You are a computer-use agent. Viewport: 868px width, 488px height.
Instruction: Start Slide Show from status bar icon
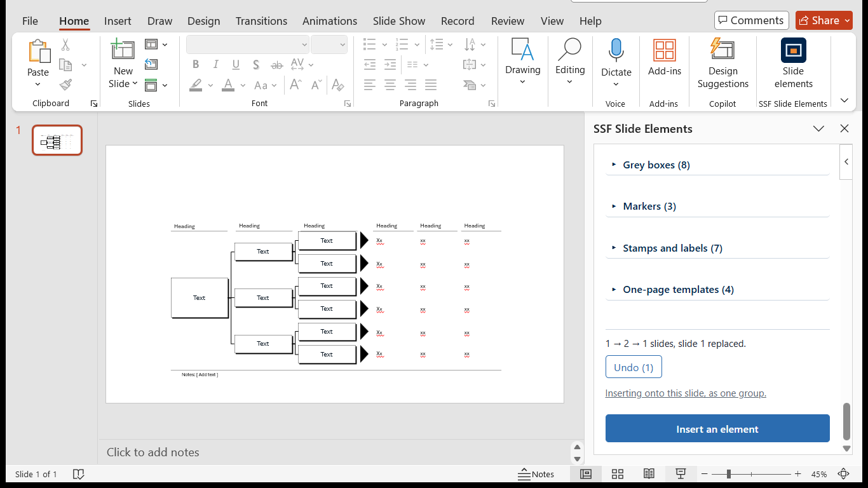point(681,474)
